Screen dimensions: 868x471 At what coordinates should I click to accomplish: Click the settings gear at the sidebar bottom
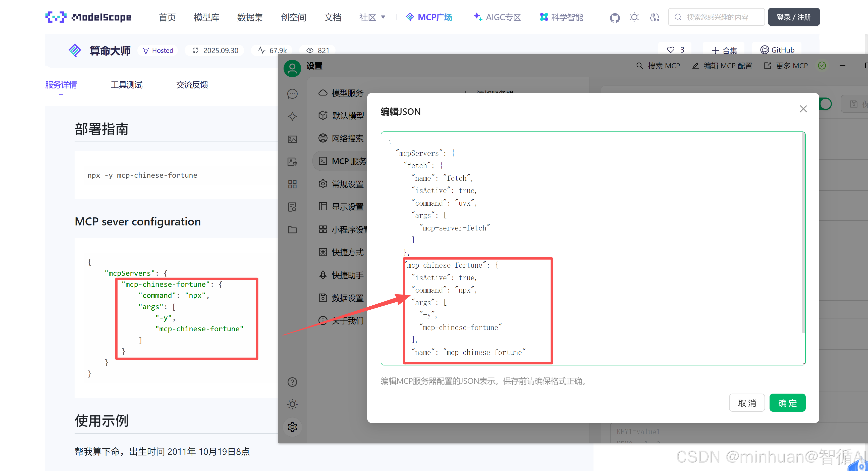pyautogui.click(x=292, y=427)
